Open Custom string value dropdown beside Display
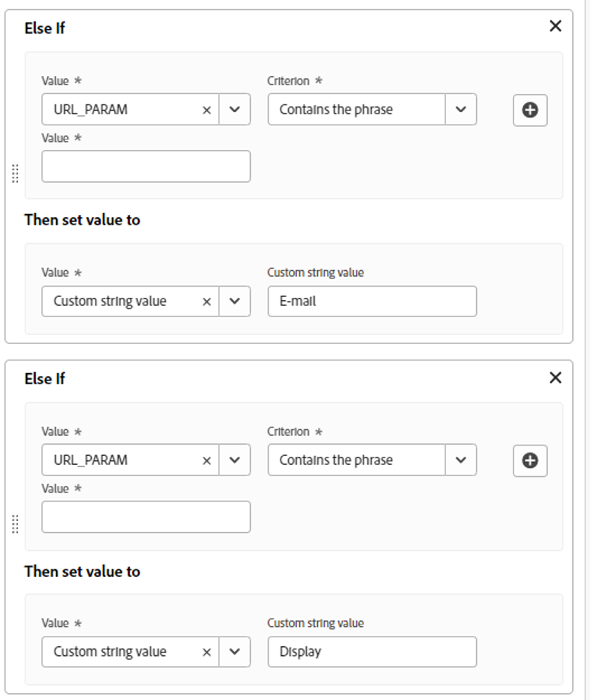This screenshot has width=591, height=700. point(234,652)
